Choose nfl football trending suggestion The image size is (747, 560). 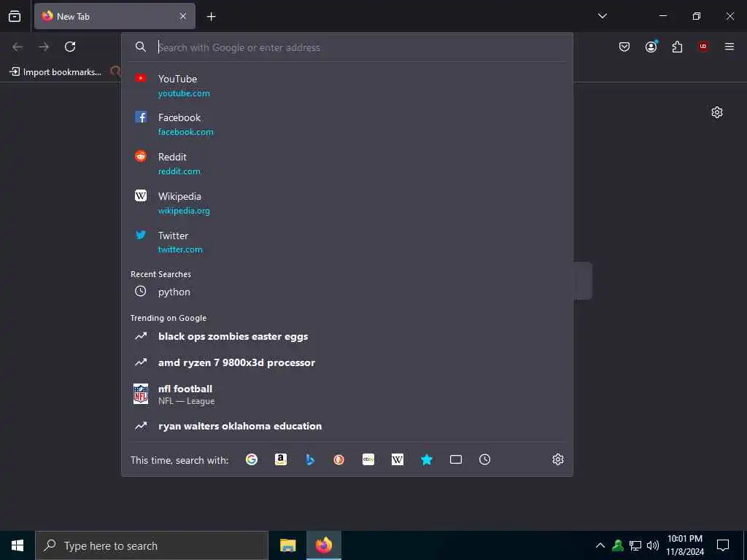347,394
